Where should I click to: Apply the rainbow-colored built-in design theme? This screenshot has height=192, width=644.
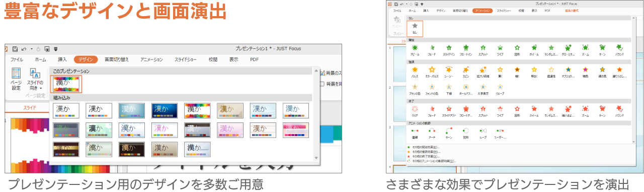[197, 111]
